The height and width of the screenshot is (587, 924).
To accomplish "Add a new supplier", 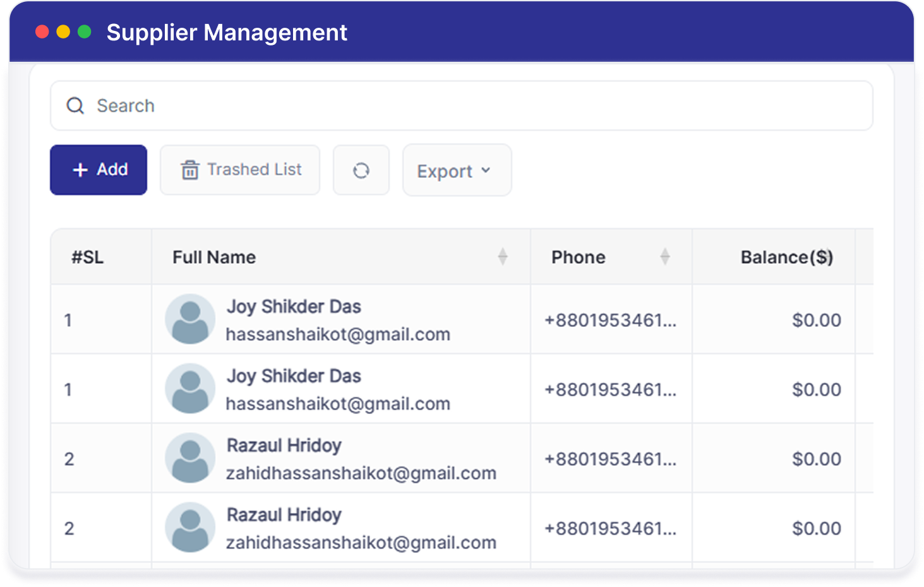I will point(99,170).
